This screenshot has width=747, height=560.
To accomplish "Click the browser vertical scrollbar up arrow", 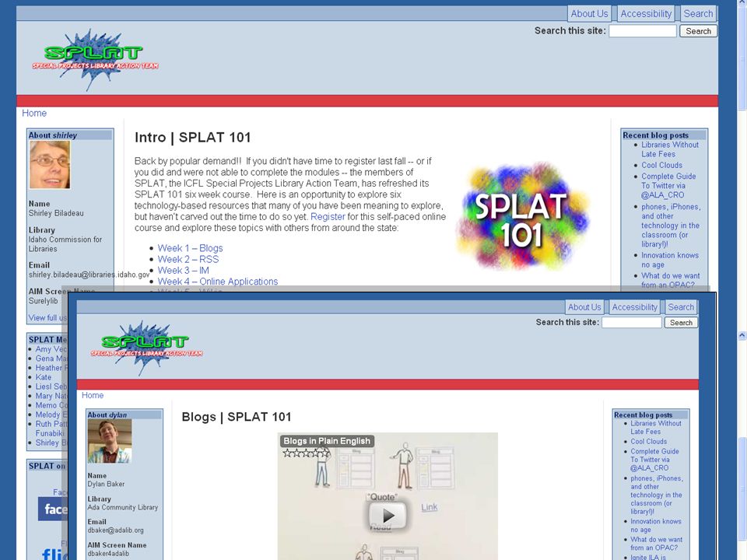I will [742, 336].
